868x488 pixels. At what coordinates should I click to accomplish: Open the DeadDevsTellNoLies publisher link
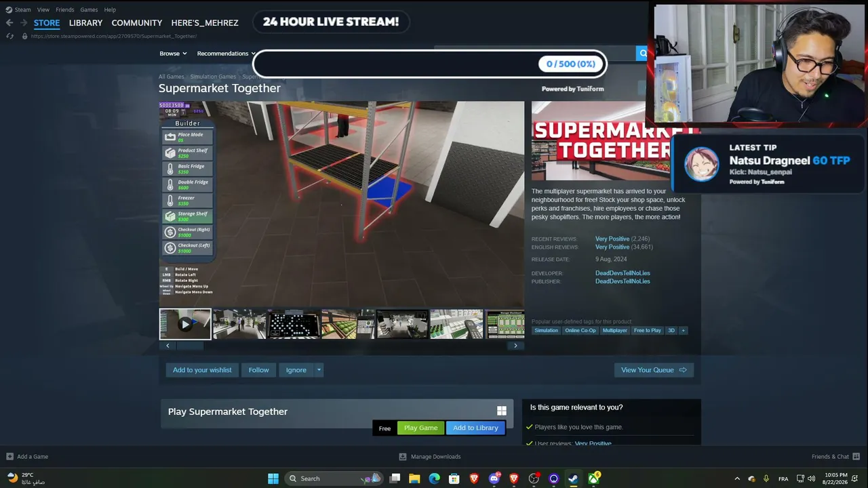(x=623, y=281)
